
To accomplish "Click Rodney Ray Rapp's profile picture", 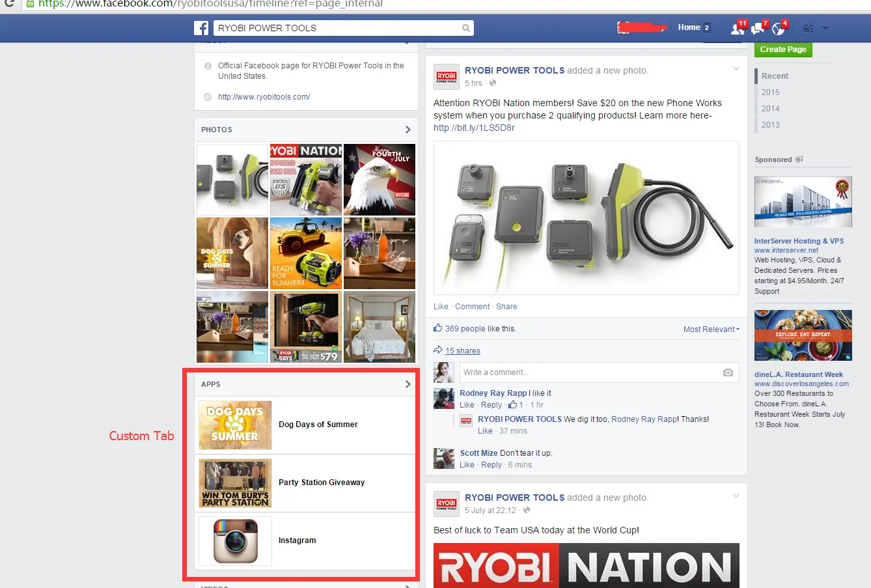I will click(x=444, y=399).
